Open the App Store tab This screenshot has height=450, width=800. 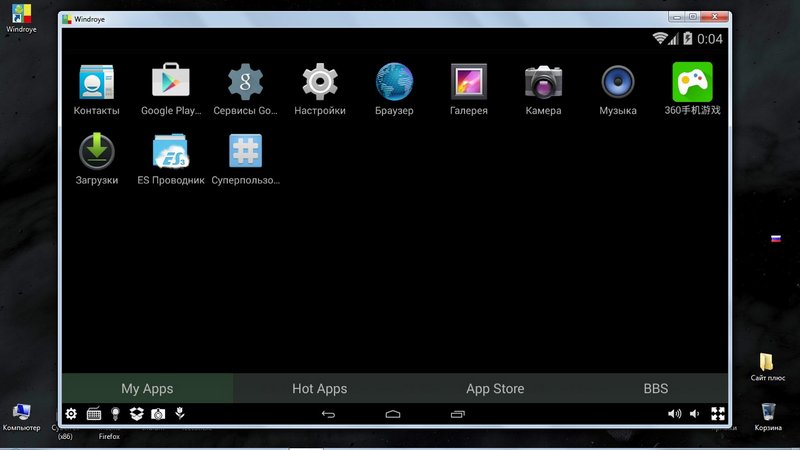tap(495, 388)
